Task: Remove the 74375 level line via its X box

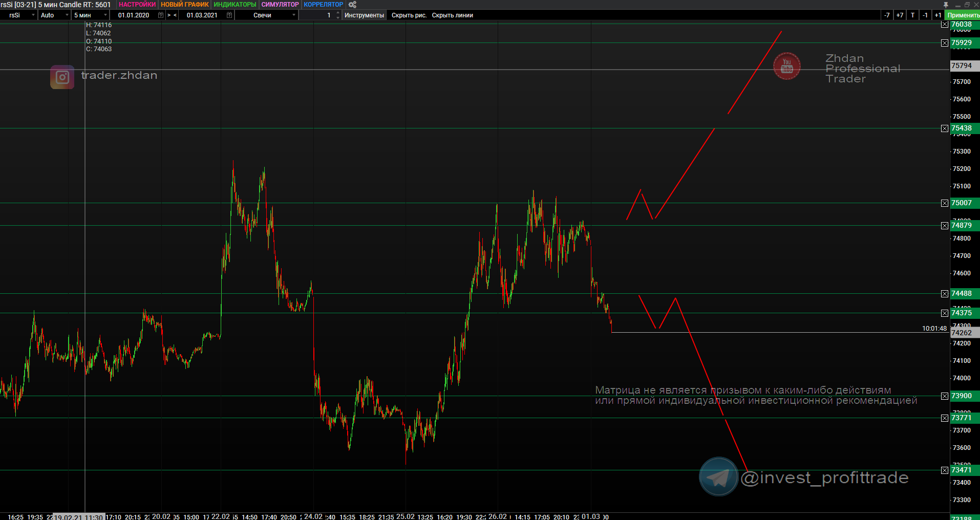Action: (x=945, y=313)
